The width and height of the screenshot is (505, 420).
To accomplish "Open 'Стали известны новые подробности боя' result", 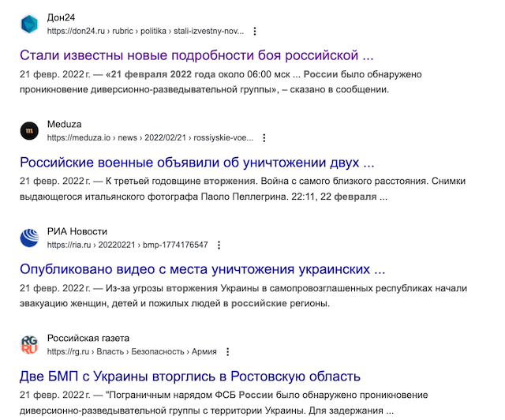I will (x=196, y=55).
